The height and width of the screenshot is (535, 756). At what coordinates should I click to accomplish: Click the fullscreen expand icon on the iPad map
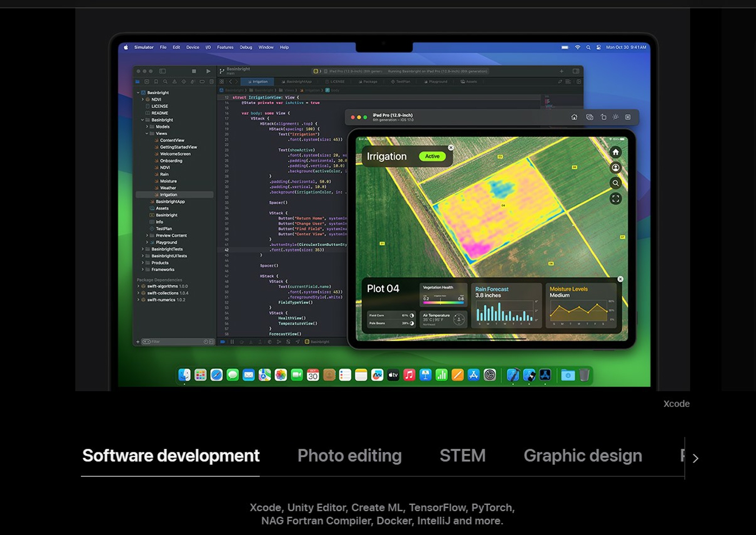tap(616, 199)
